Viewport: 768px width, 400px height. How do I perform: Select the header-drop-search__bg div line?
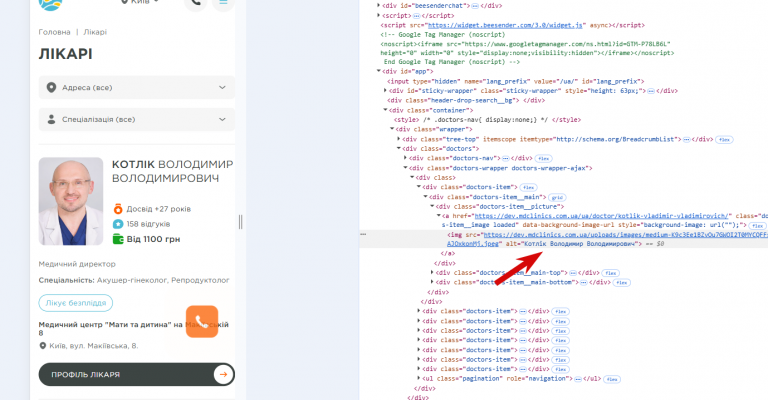pyautogui.click(x=466, y=100)
